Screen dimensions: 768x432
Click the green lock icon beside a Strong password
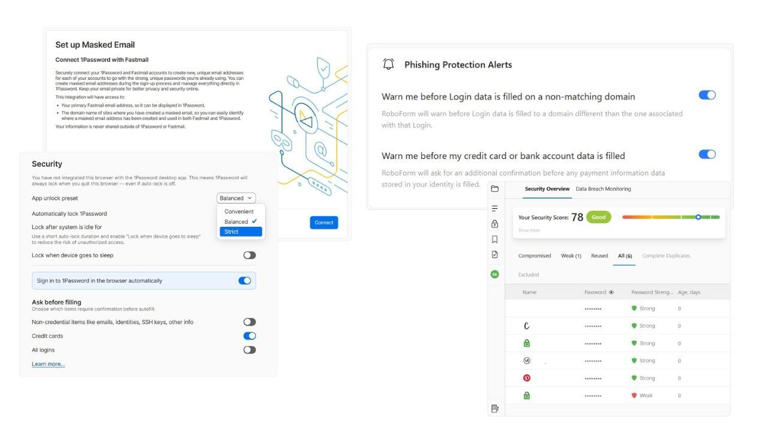coord(527,343)
